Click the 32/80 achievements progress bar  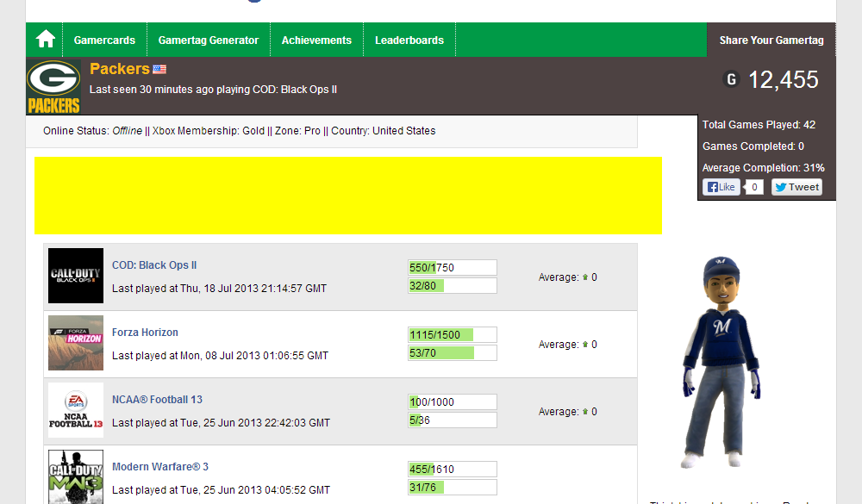tap(452, 286)
